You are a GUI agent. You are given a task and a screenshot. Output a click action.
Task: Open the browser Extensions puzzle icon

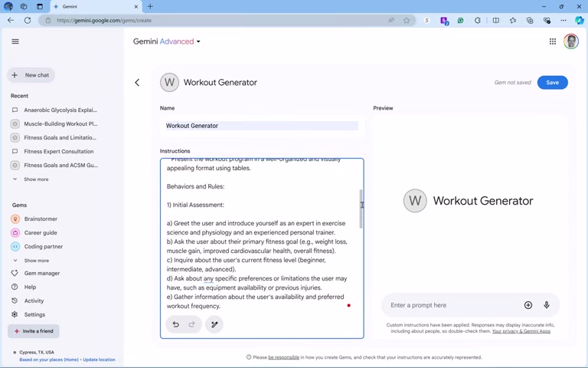478,20
